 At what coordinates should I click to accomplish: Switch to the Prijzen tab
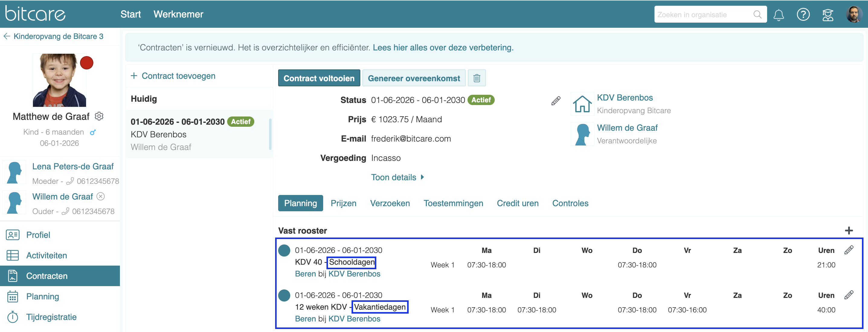point(343,203)
